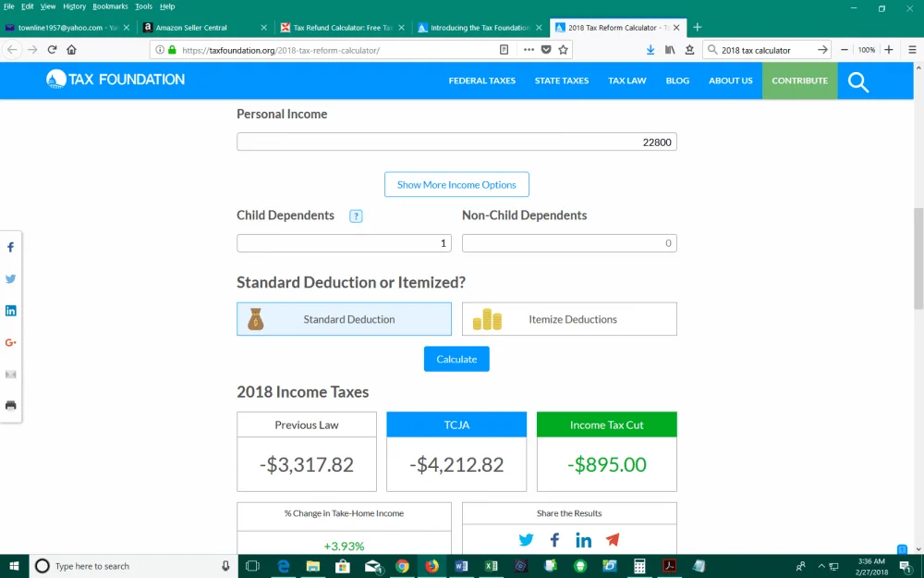Zoom in with plus button
924x578 pixels.
(889, 50)
